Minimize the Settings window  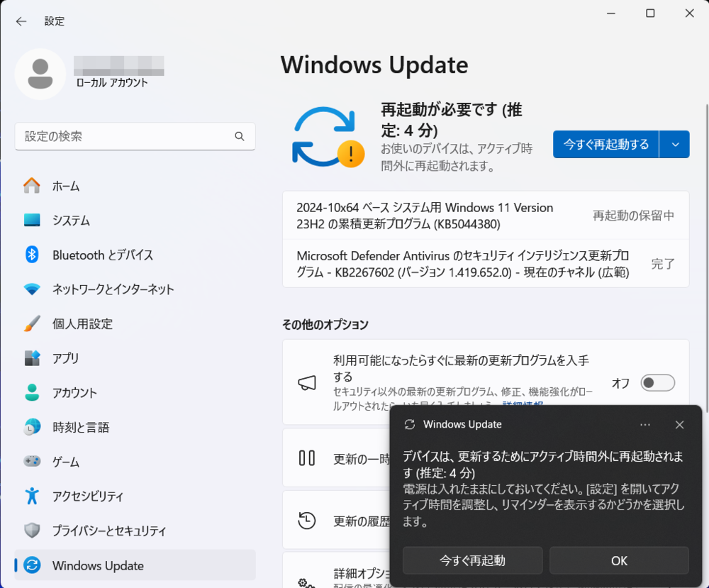[x=611, y=13]
